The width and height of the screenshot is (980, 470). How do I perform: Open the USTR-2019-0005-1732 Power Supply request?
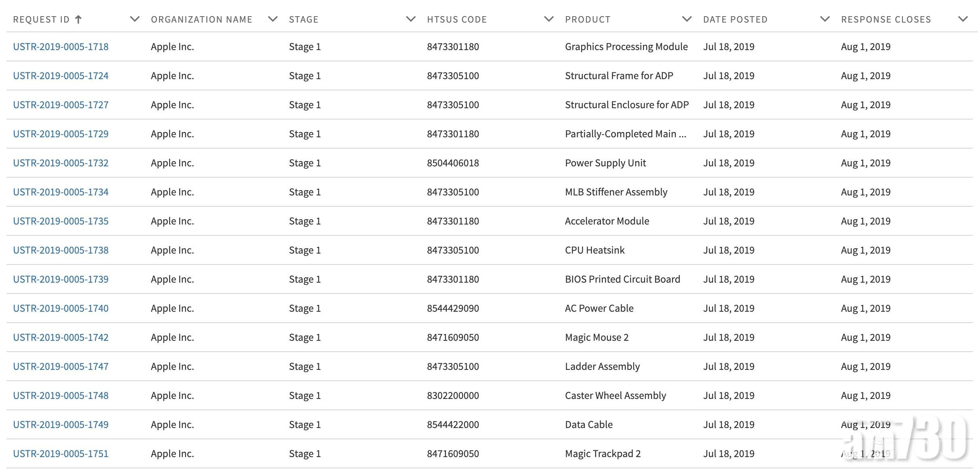(x=61, y=163)
